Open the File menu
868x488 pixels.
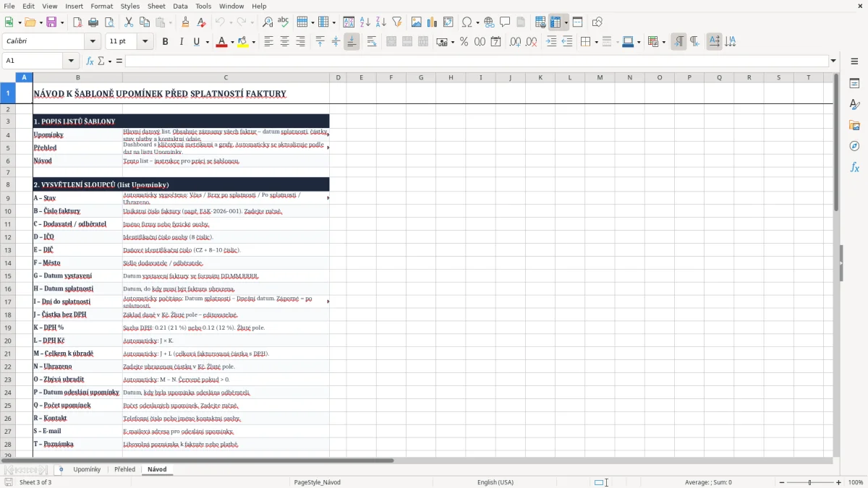pos(9,6)
